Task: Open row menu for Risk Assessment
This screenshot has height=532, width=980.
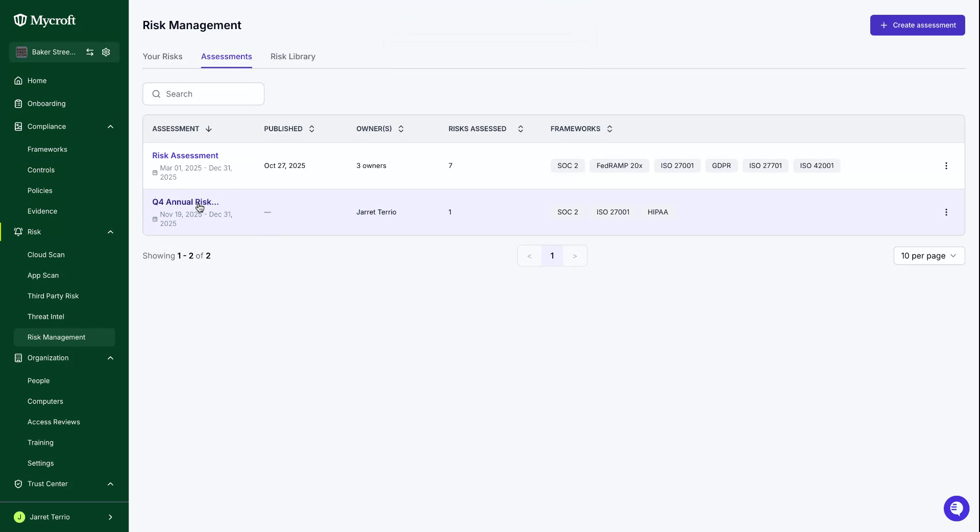Action: click(946, 166)
